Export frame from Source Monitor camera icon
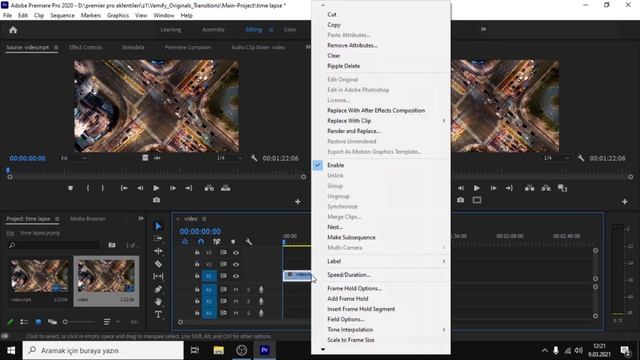This screenshot has width=640, height=360. click(x=156, y=200)
